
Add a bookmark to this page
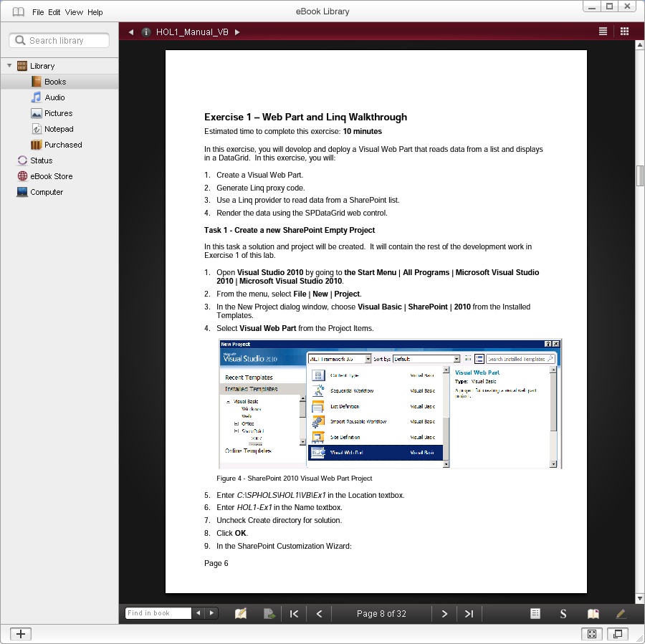point(593,614)
